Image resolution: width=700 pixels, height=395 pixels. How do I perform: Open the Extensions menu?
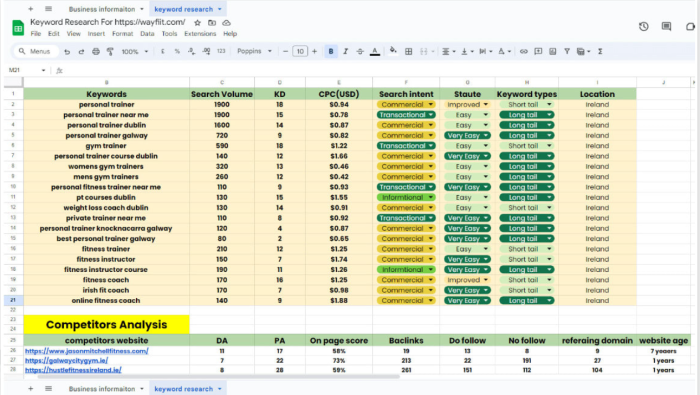tap(200, 34)
